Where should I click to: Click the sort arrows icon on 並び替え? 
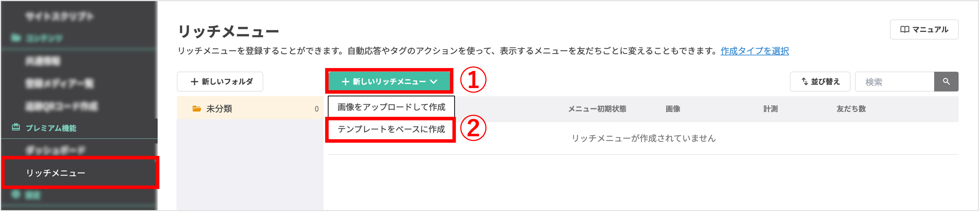pyautogui.click(x=805, y=82)
